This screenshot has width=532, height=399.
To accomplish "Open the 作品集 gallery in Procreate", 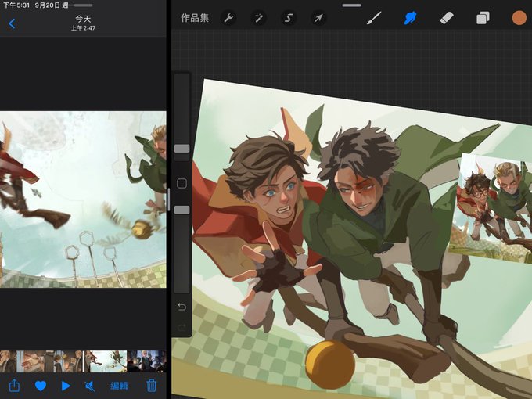I will point(194,18).
